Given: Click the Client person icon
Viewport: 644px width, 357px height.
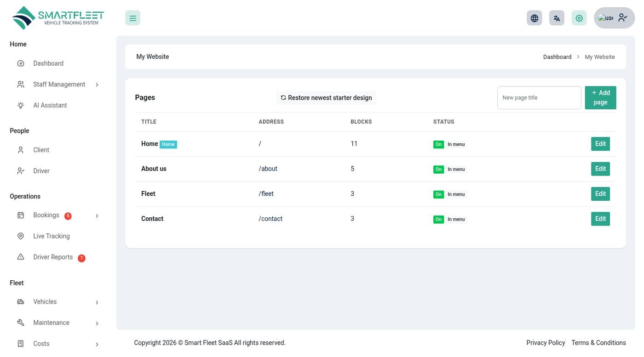Looking at the screenshot, I should 21,150.
